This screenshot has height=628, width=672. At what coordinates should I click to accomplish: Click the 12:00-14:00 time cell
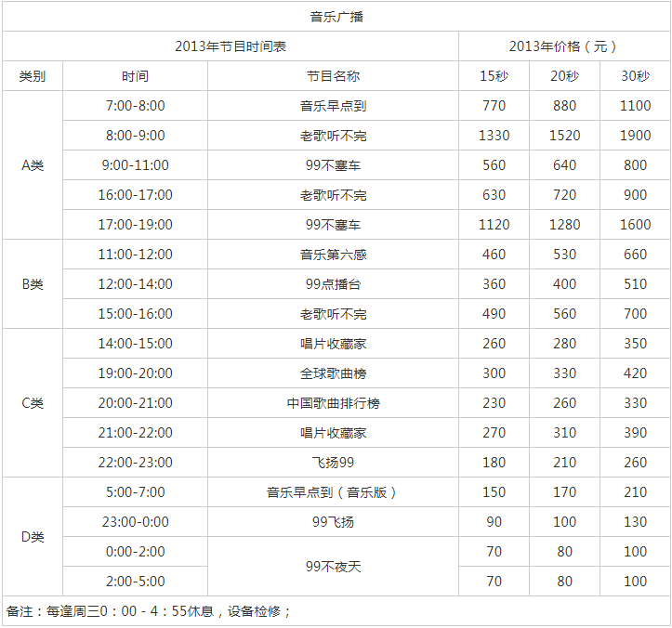(135, 284)
